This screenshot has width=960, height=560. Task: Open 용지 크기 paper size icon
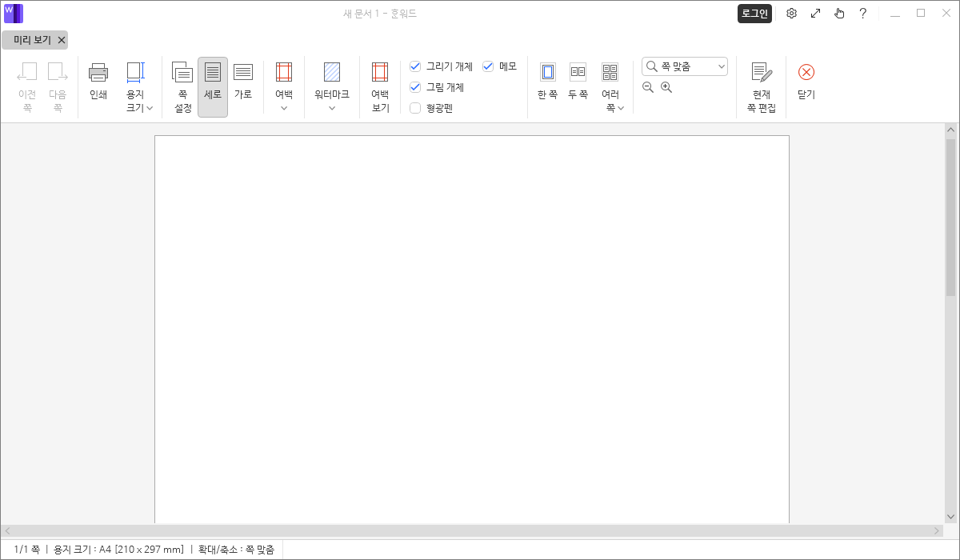[135, 73]
